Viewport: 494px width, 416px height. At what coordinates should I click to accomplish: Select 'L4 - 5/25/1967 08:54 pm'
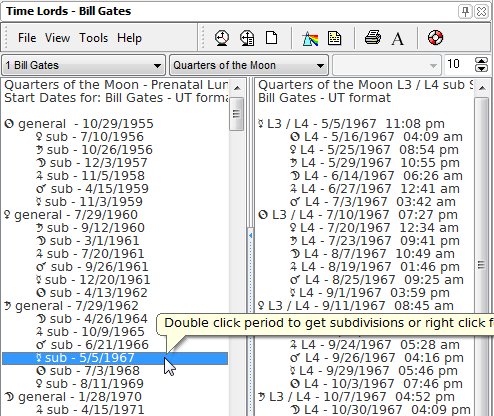pos(374,150)
